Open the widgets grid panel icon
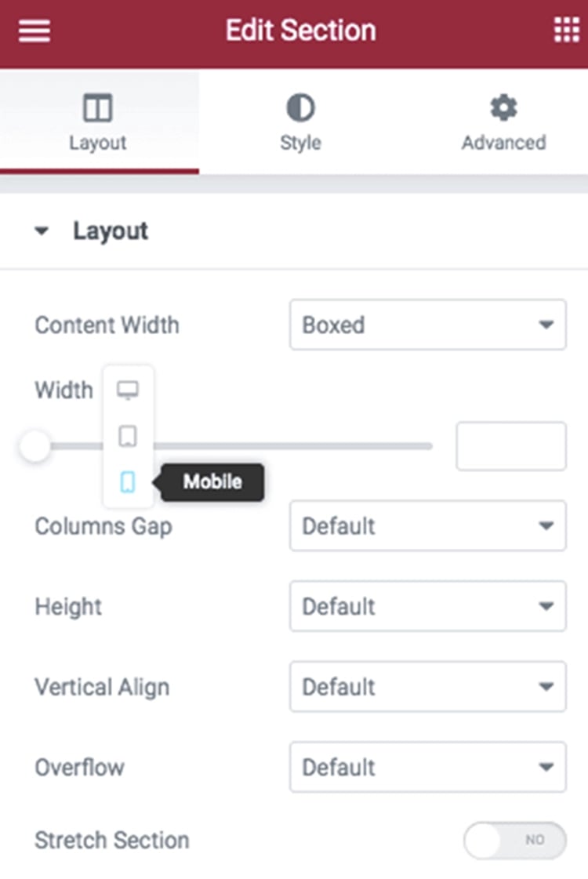This screenshot has height=879, width=588. (x=566, y=30)
